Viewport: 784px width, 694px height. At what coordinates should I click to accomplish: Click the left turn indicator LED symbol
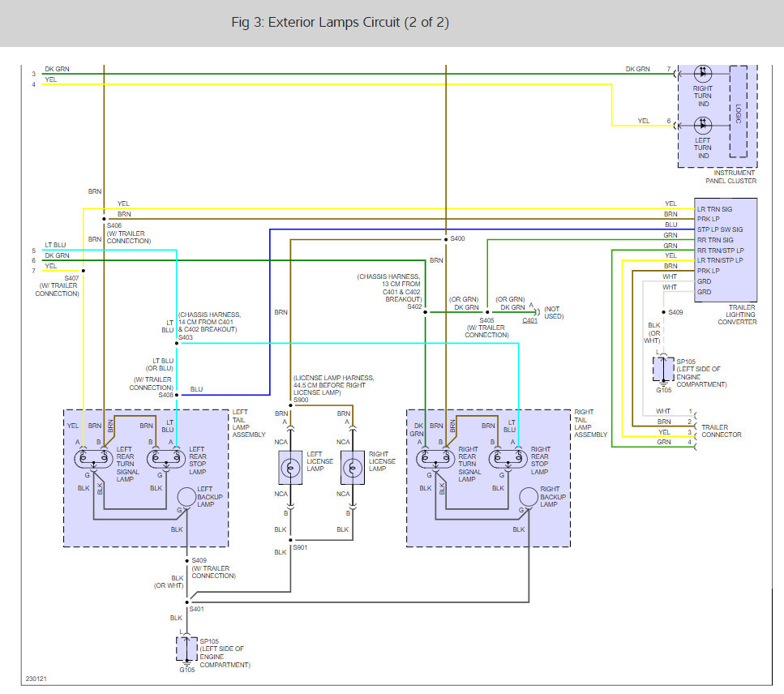tap(703, 125)
